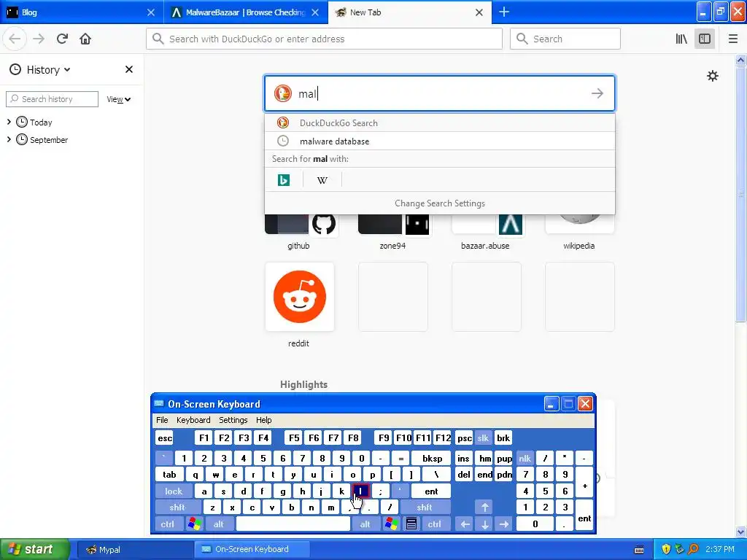Screen dimensions: 747x560
Task: Open the View sort dropdown
Action: 119,99
